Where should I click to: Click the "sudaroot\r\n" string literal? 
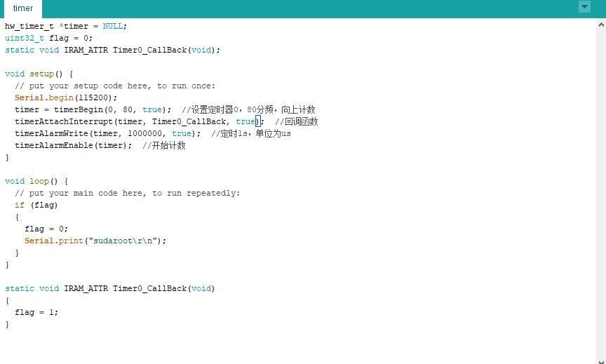127,241
